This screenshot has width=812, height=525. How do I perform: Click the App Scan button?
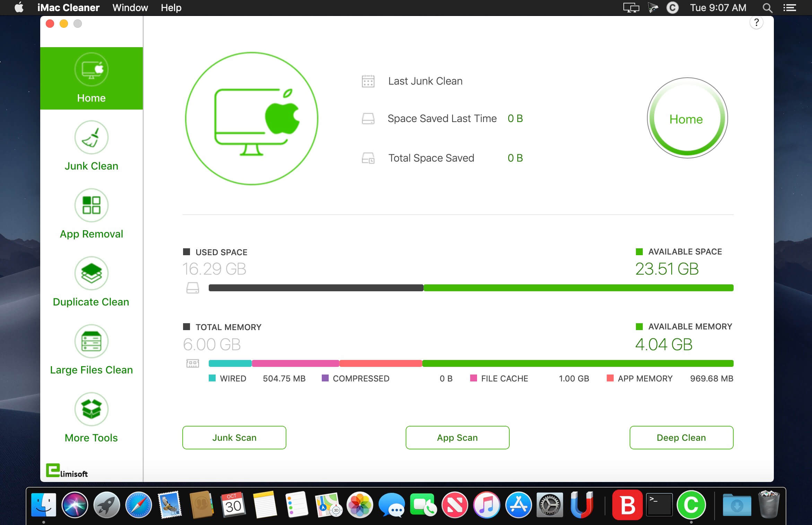(x=457, y=438)
